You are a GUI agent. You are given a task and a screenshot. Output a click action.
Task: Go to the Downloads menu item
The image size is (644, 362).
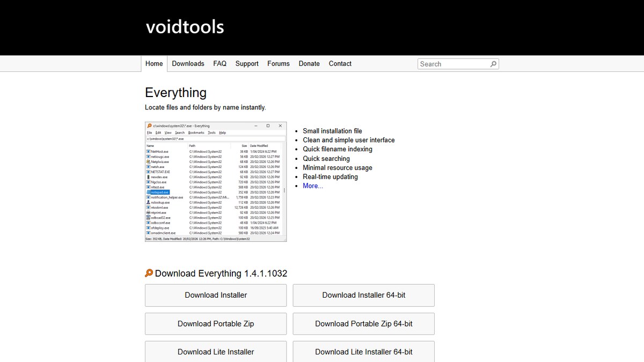pos(188,63)
